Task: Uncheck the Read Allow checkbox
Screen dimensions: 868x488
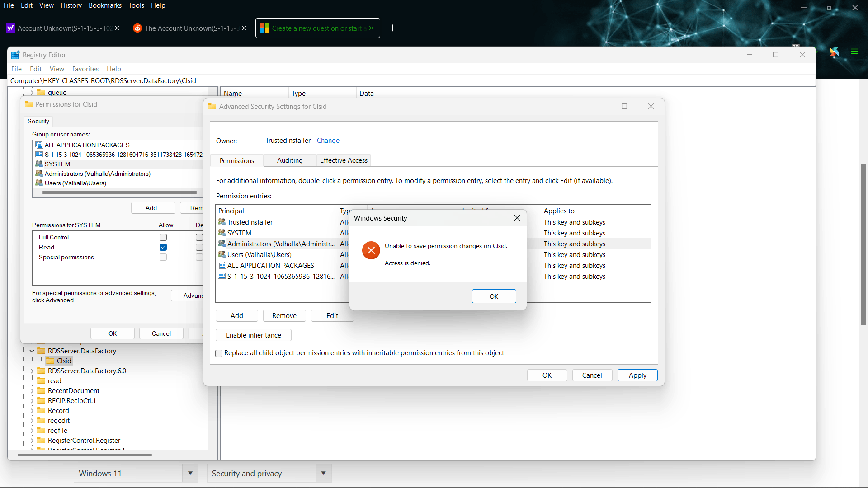Action: pos(163,247)
